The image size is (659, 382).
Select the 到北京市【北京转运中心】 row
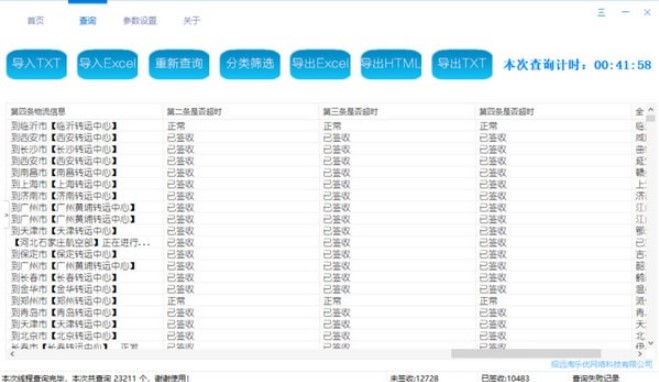(x=326, y=336)
